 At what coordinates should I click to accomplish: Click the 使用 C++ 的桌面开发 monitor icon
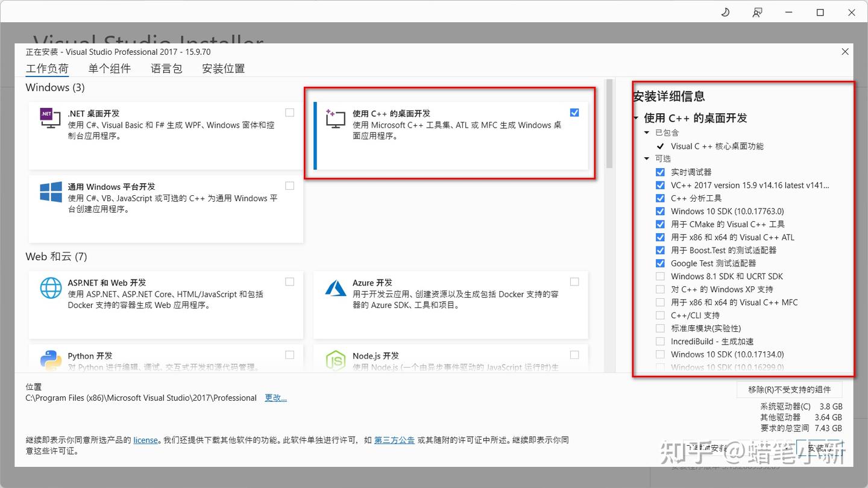pyautogui.click(x=335, y=119)
